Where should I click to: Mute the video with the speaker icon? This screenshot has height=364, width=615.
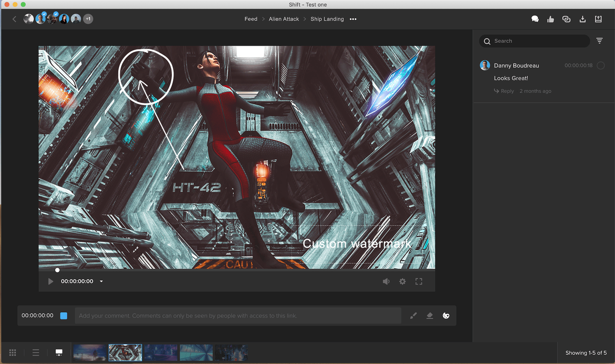(386, 281)
